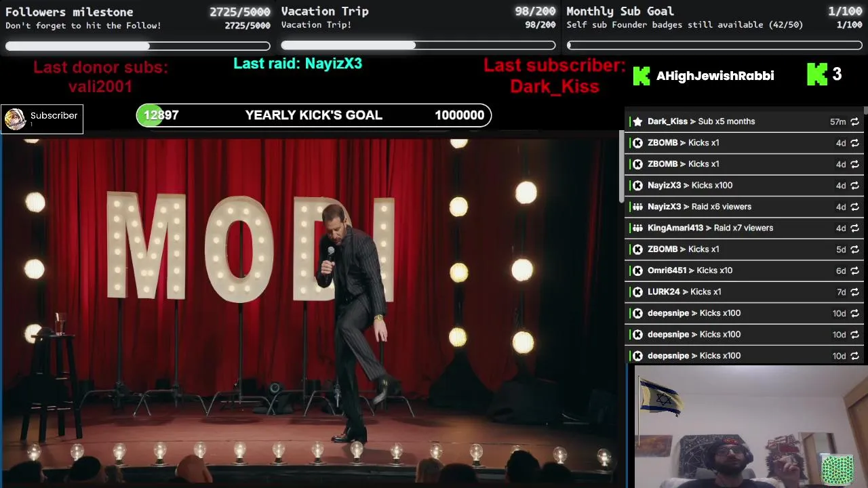Click the 1000000 yearly goal target value
Screen dimensions: 868x488
tap(459, 115)
